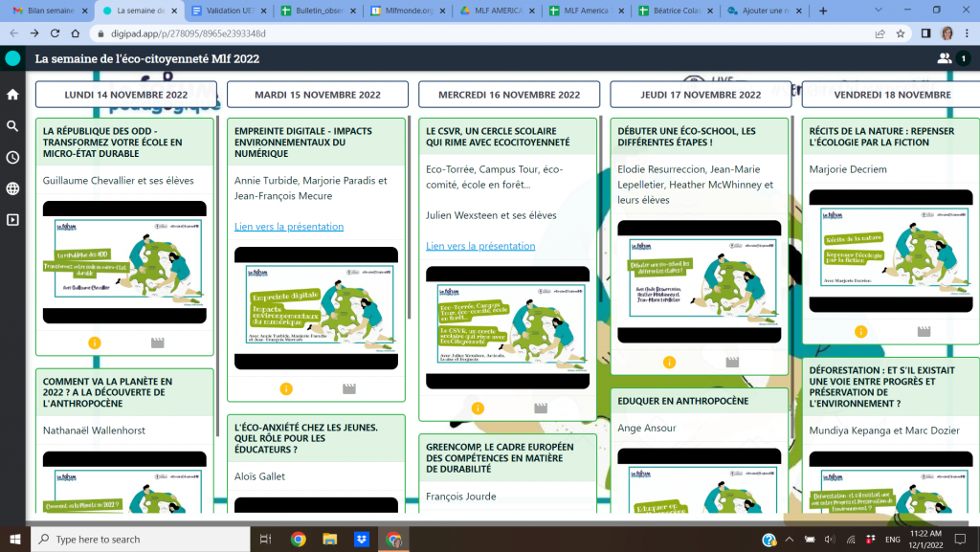Click the address bar URL field
The height and width of the screenshot is (552, 980).
point(487,33)
